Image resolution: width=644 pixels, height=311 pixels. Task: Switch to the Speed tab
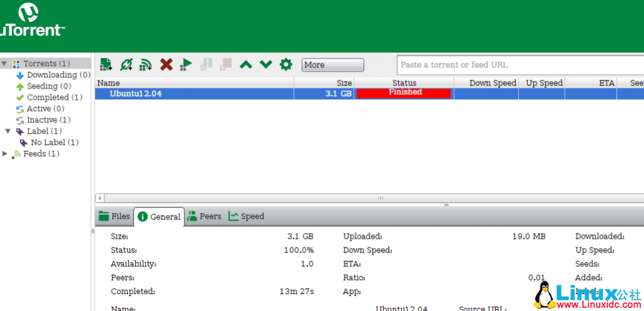pyautogui.click(x=246, y=216)
